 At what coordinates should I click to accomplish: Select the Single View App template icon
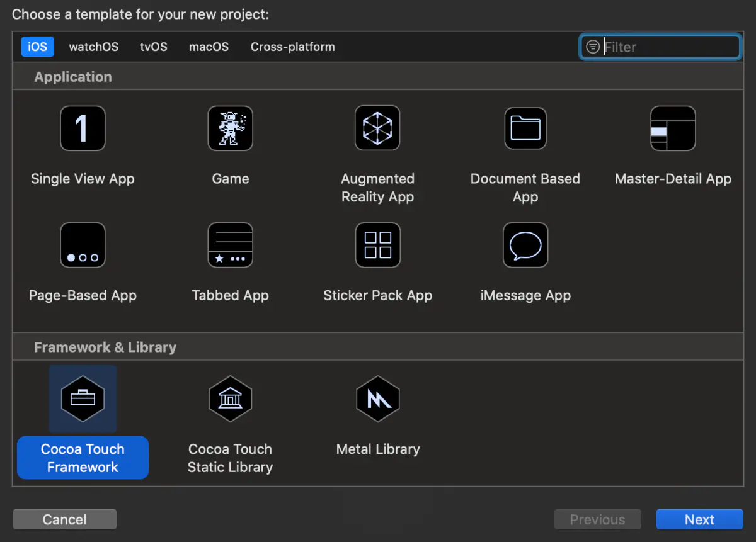tap(83, 128)
